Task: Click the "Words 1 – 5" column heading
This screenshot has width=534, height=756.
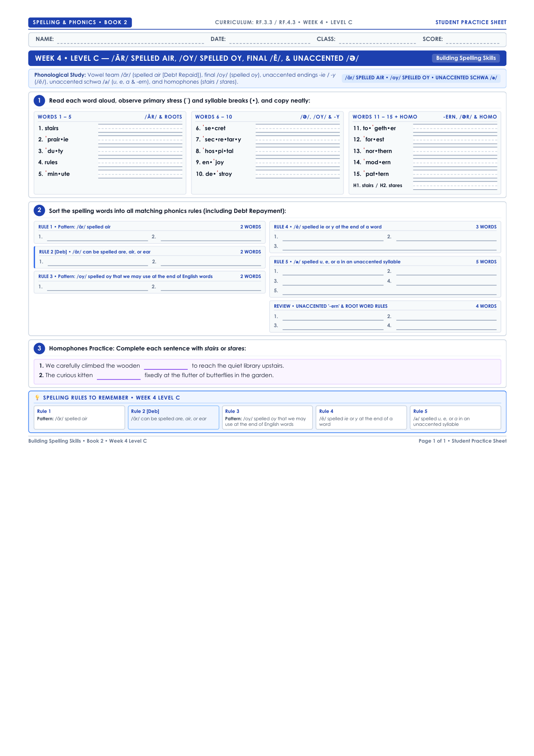Action: point(55,117)
